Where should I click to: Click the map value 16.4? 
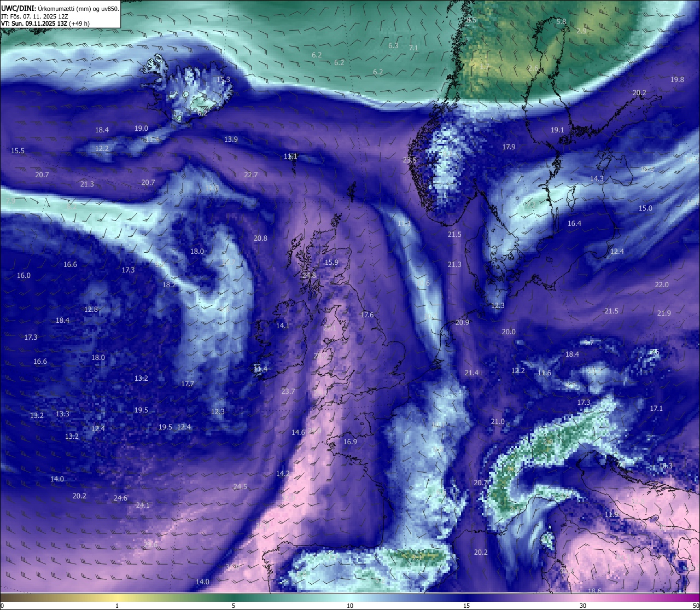click(574, 224)
